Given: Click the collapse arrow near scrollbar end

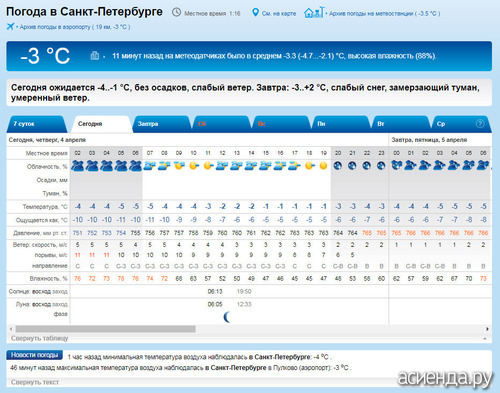Looking at the screenshot, I should pos(485,339).
